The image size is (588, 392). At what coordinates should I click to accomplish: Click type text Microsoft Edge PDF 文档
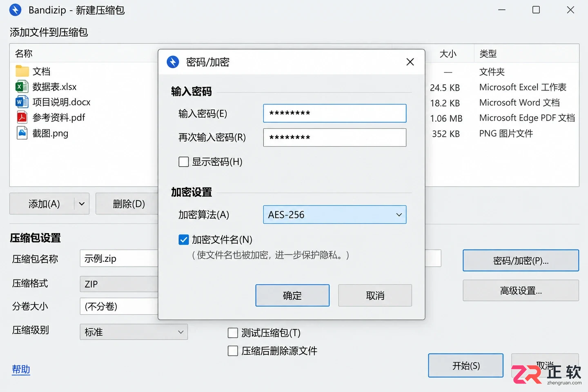click(x=527, y=118)
